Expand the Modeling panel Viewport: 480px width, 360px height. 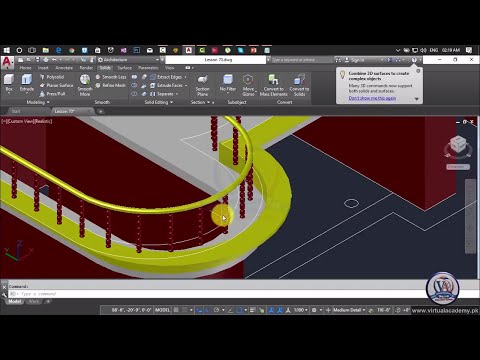pos(38,102)
